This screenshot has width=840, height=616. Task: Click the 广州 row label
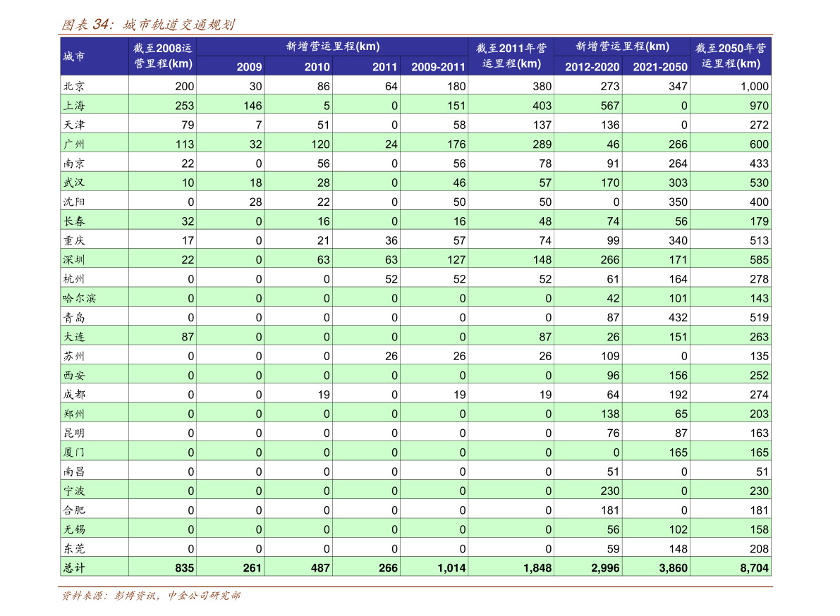coord(74,144)
